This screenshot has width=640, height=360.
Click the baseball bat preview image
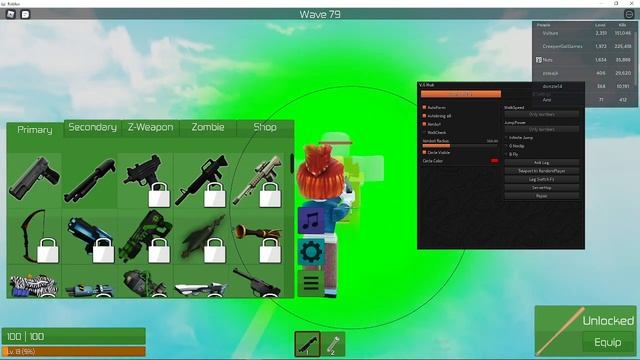559,331
